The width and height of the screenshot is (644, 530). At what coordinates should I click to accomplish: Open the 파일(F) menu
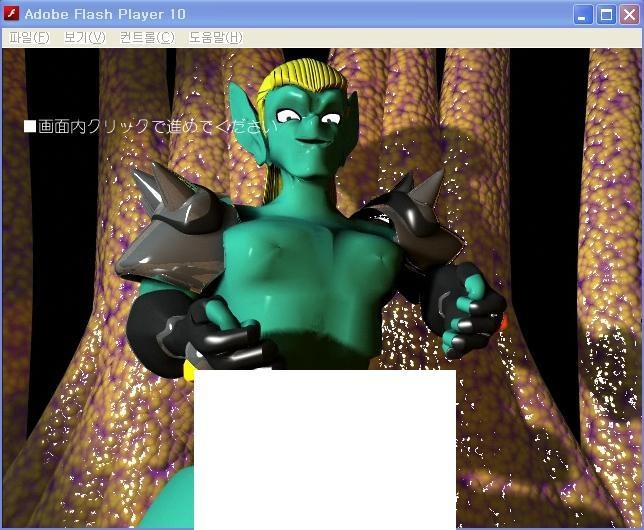(x=29, y=38)
